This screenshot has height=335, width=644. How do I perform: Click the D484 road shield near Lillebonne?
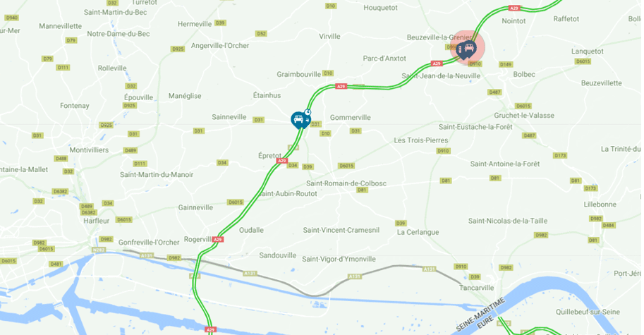pyautogui.click(x=608, y=226)
